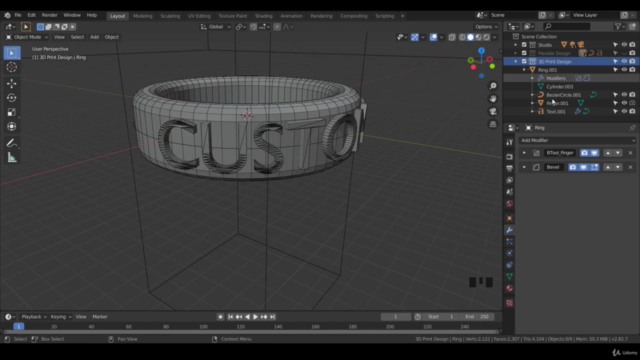Move the BTool_Finger modifier down
Image resolution: width=640 pixels, height=360 pixels.
coord(618,153)
